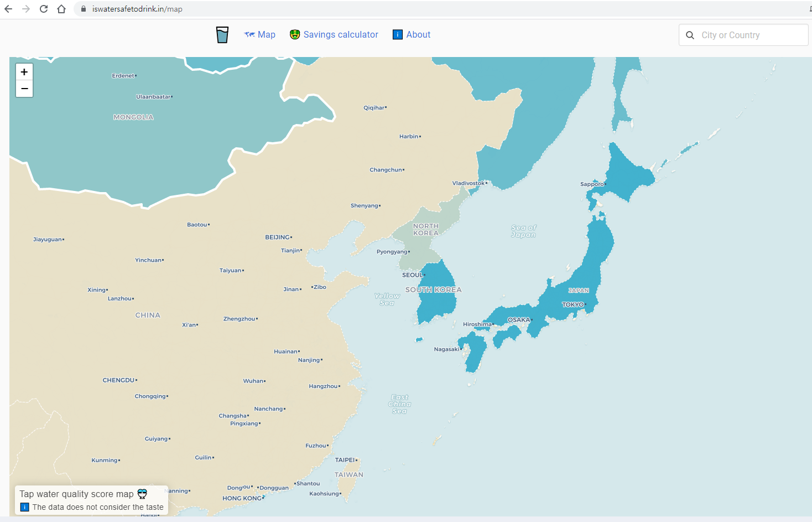Click the Kunming city label

click(105, 460)
